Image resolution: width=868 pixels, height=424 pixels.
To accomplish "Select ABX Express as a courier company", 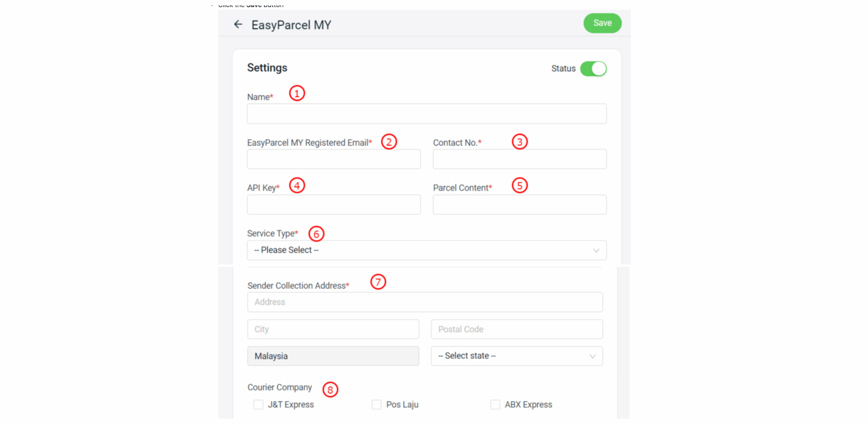I will coord(495,404).
